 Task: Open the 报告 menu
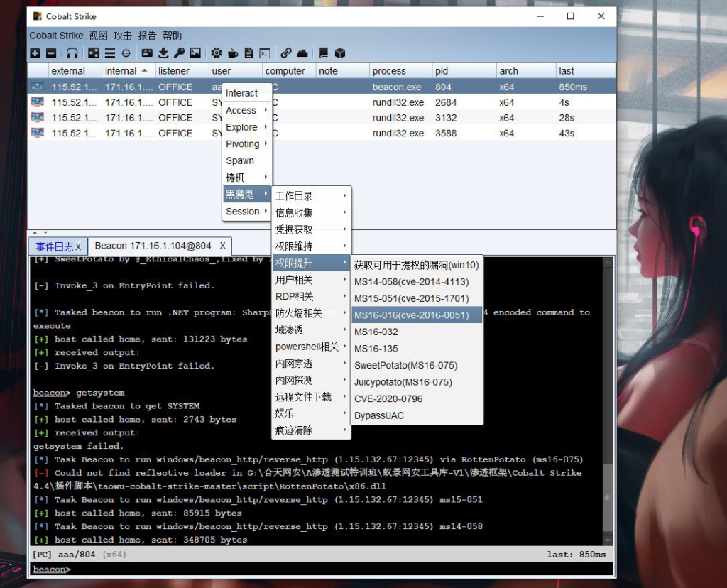(147, 36)
